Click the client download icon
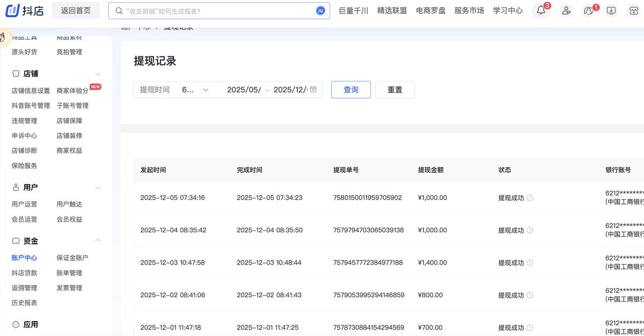 click(x=611, y=10)
